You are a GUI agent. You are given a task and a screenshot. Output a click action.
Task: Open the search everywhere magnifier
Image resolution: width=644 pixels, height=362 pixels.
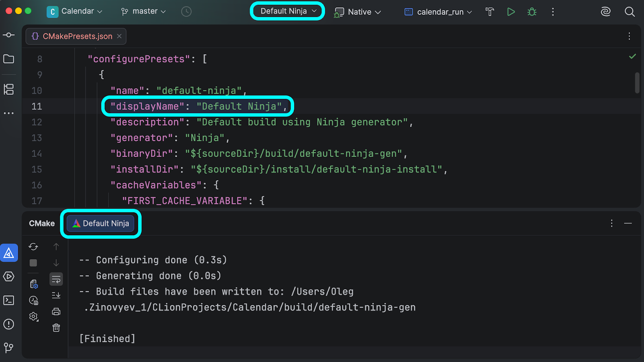630,12
